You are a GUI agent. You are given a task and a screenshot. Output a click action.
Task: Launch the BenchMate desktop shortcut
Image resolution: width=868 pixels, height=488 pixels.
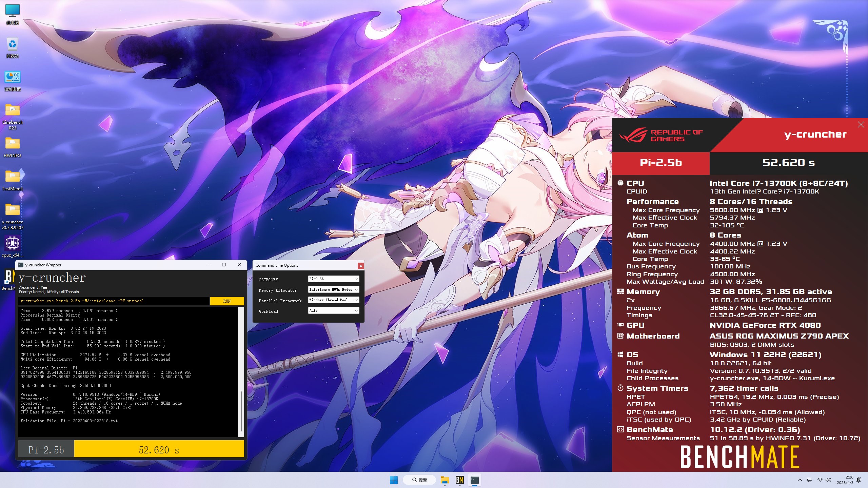click(8, 280)
